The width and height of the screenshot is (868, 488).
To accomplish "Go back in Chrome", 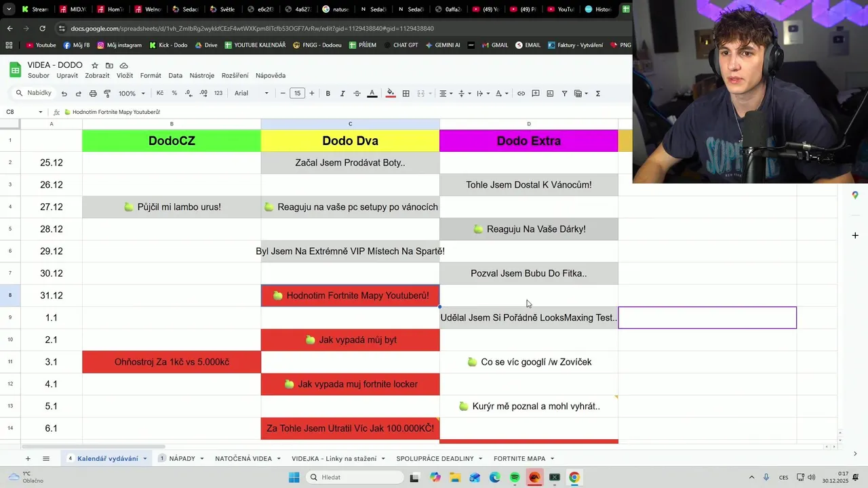I will (x=9, y=28).
